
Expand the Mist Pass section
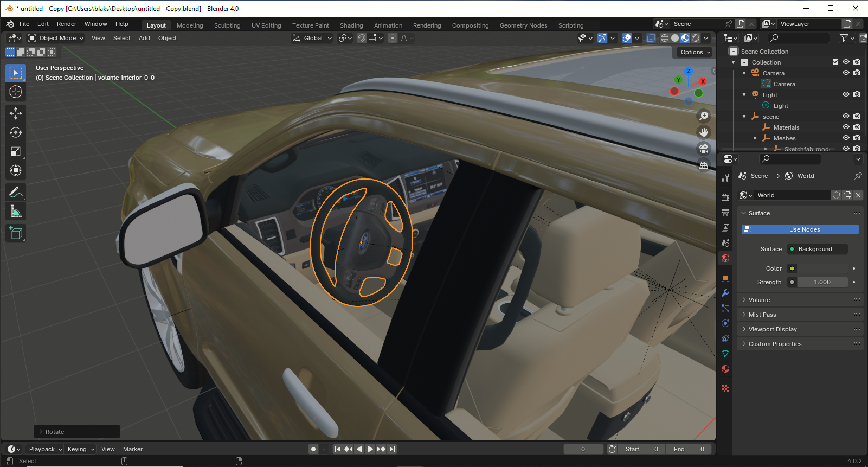pyautogui.click(x=762, y=315)
